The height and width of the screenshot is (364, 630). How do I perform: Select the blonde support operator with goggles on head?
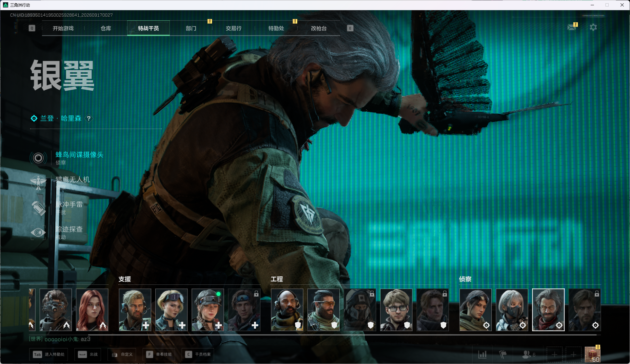(x=171, y=310)
